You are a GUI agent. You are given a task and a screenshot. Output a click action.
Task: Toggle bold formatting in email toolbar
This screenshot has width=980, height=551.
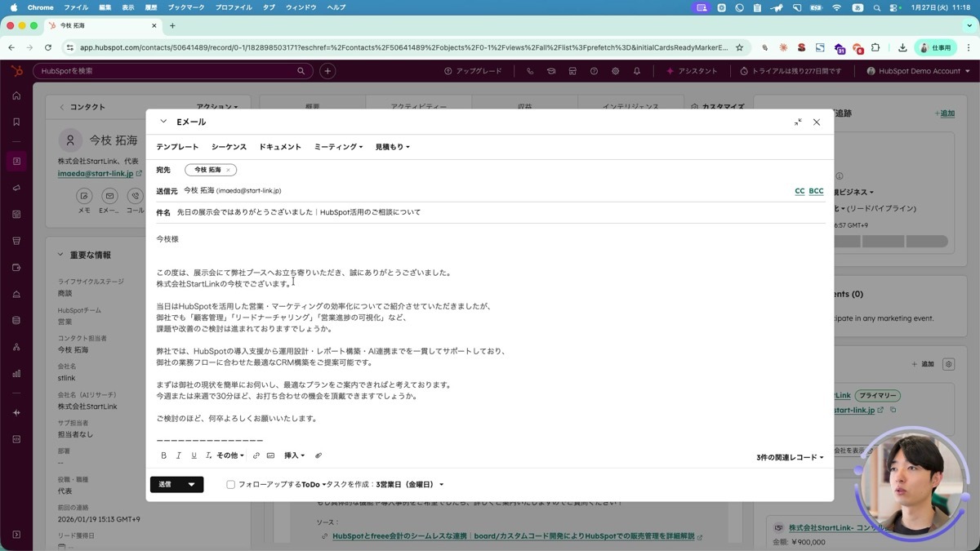click(x=163, y=455)
